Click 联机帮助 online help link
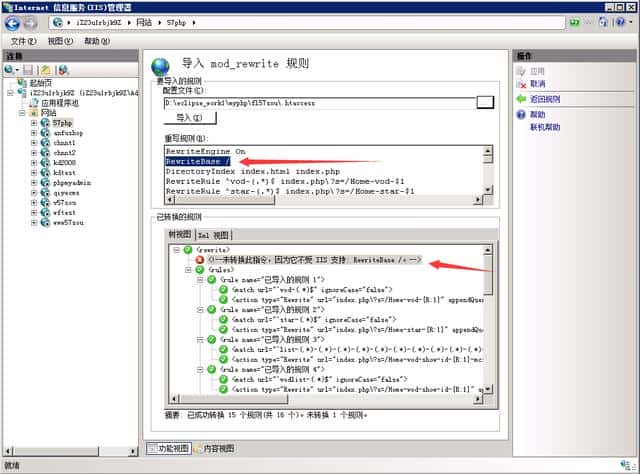This screenshot has height=474, width=640. point(545,127)
